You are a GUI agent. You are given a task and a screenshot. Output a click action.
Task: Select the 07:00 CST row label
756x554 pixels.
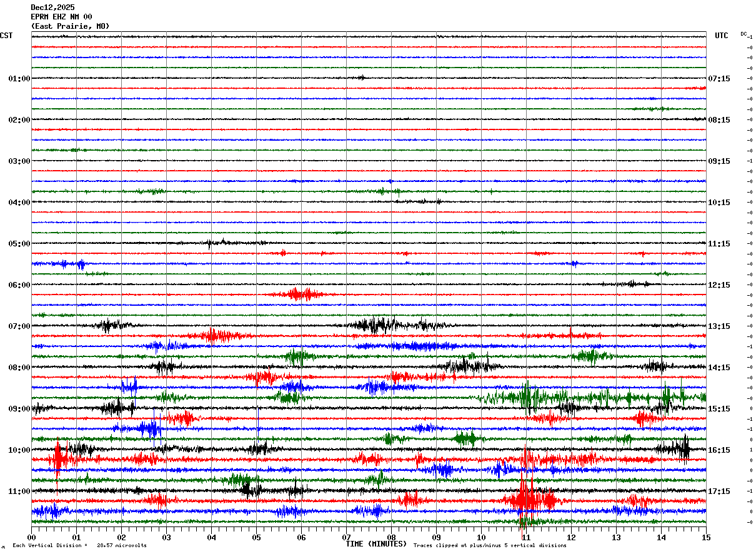tap(19, 326)
